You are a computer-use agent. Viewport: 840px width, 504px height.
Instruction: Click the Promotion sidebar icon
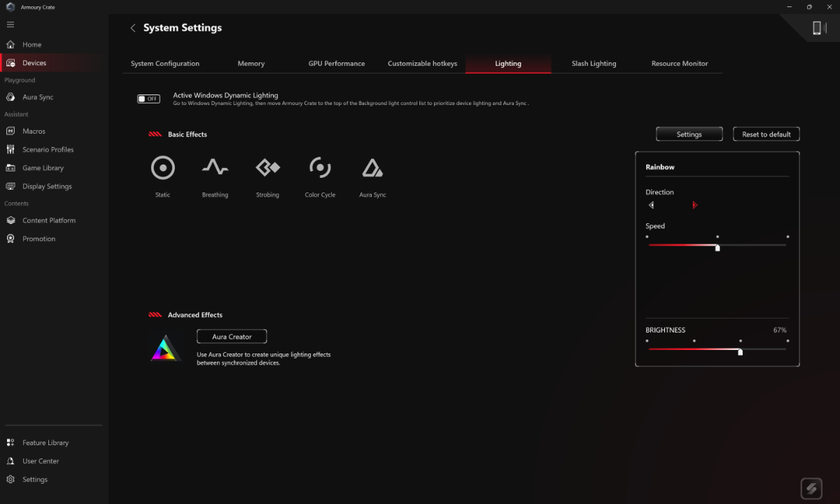10,239
